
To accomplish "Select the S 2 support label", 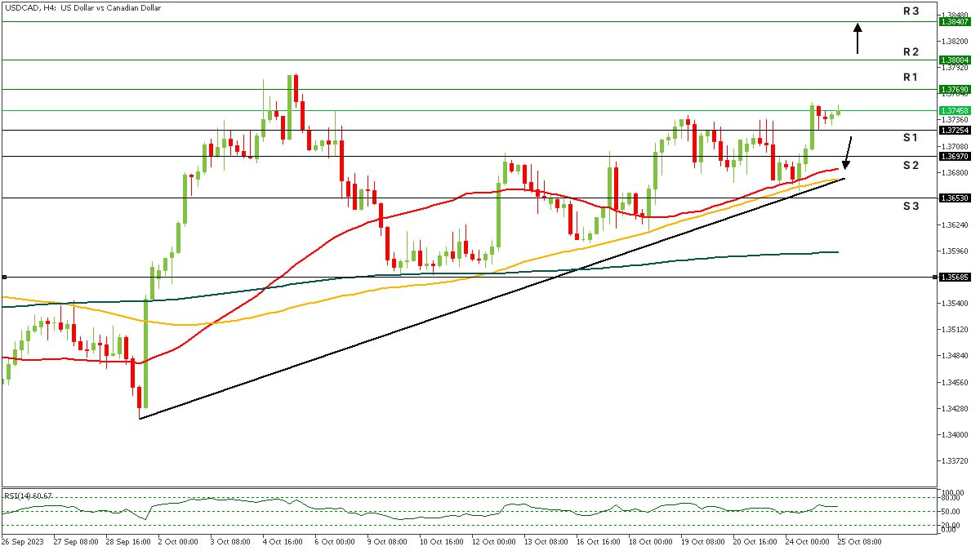I will [911, 165].
